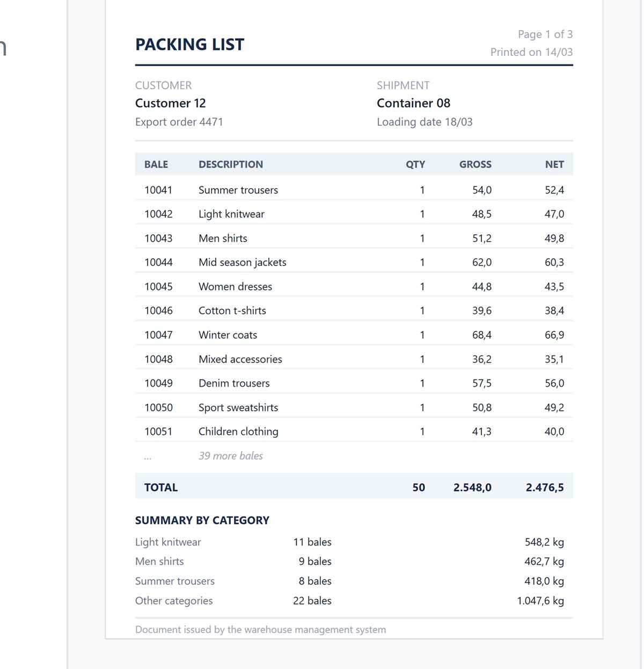Click the warehouse management system footer note
Image resolution: width=644 pixels, height=669 pixels.
(261, 630)
